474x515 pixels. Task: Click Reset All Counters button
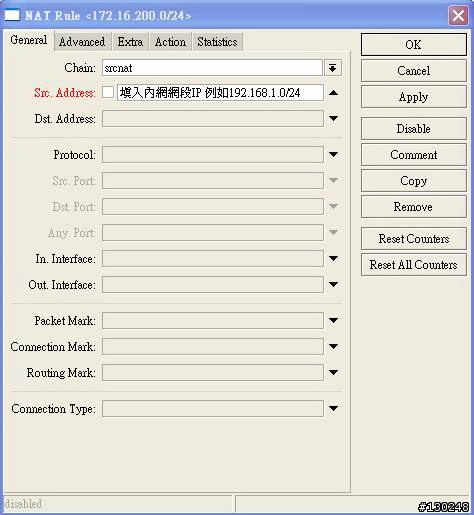414,265
